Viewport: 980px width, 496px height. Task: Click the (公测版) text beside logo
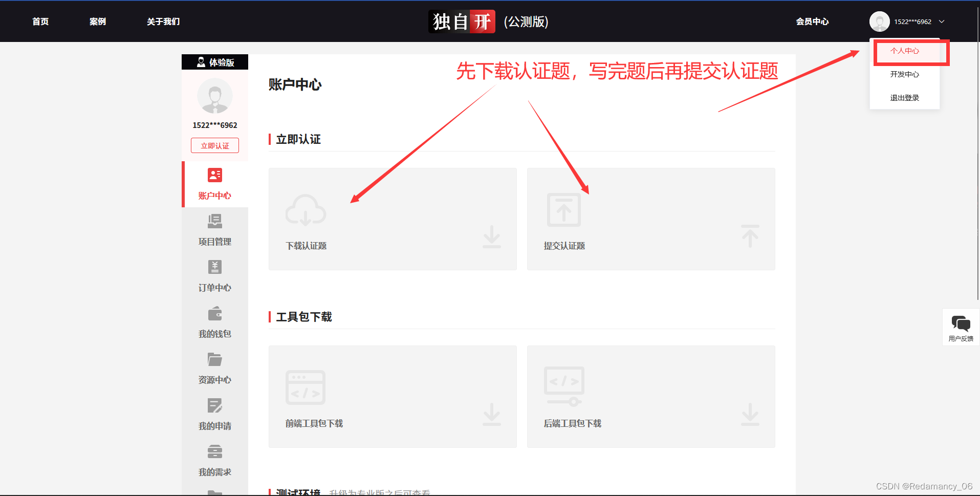click(x=526, y=21)
